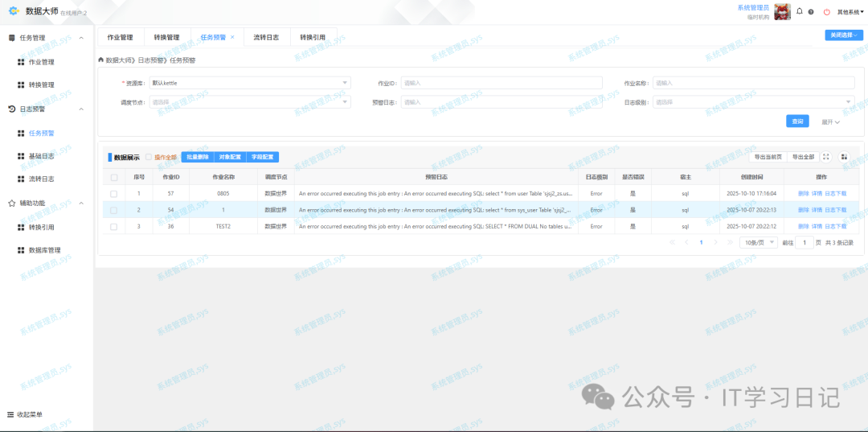Open 流转日志 in the sidebar
The image size is (868, 432).
[42, 179]
